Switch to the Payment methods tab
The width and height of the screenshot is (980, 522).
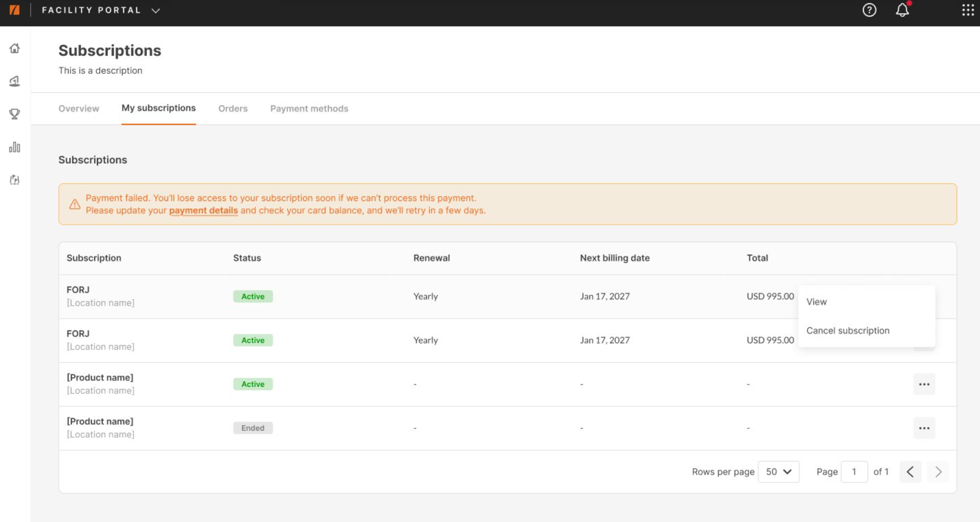pyautogui.click(x=309, y=109)
